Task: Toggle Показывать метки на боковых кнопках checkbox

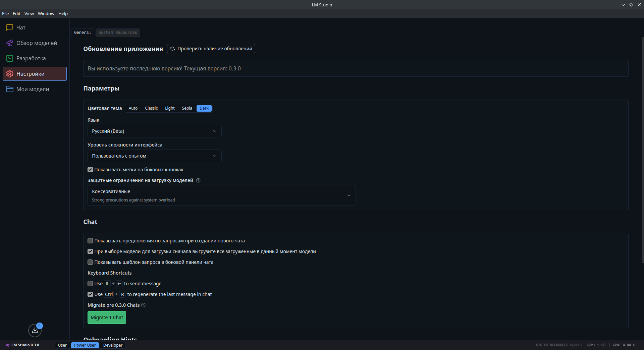Action: tap(90, 170)
